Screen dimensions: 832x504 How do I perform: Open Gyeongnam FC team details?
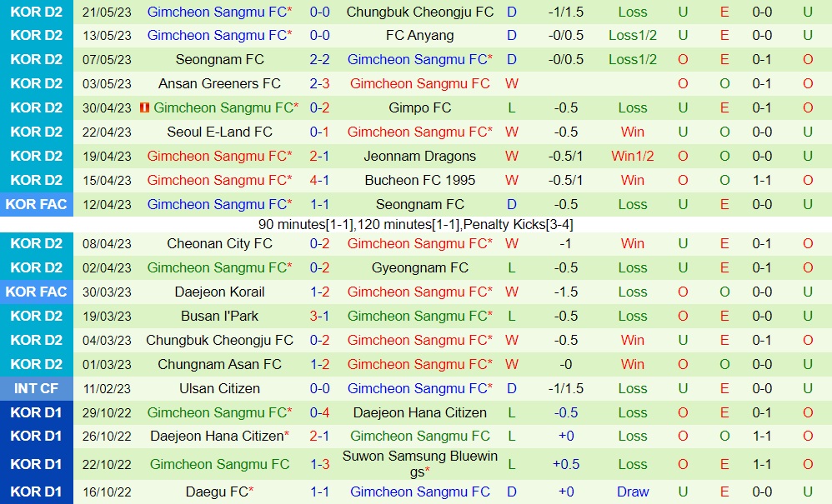point(419,267)
